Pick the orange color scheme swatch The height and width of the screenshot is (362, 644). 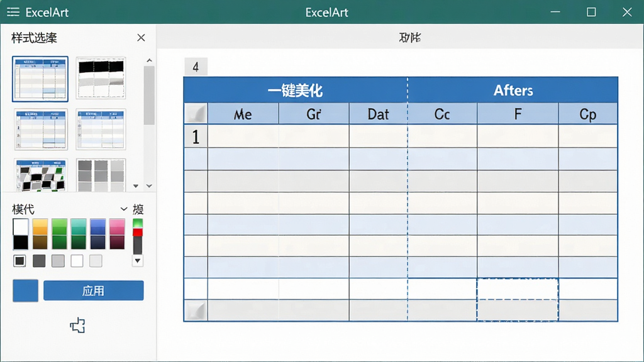40,234
